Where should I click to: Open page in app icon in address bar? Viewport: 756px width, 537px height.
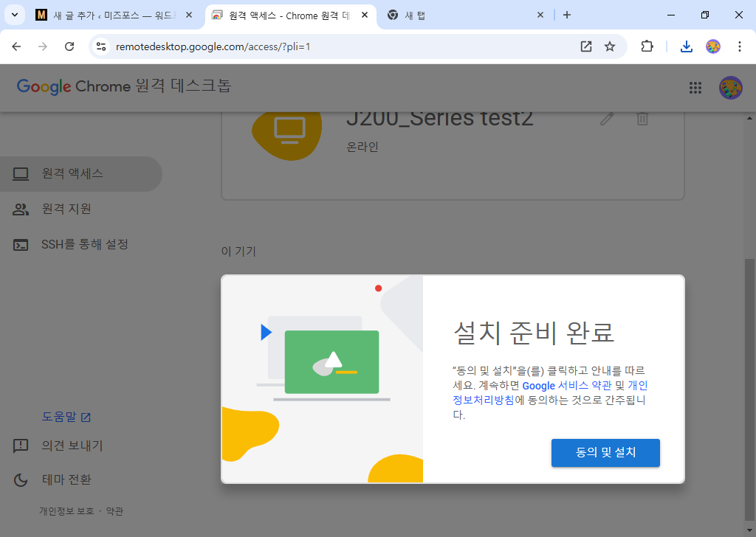[x=585, y=46]
